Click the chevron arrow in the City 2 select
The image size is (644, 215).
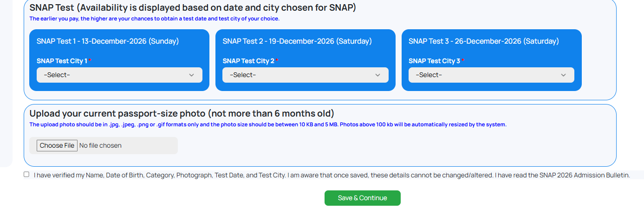click(377, 75)
